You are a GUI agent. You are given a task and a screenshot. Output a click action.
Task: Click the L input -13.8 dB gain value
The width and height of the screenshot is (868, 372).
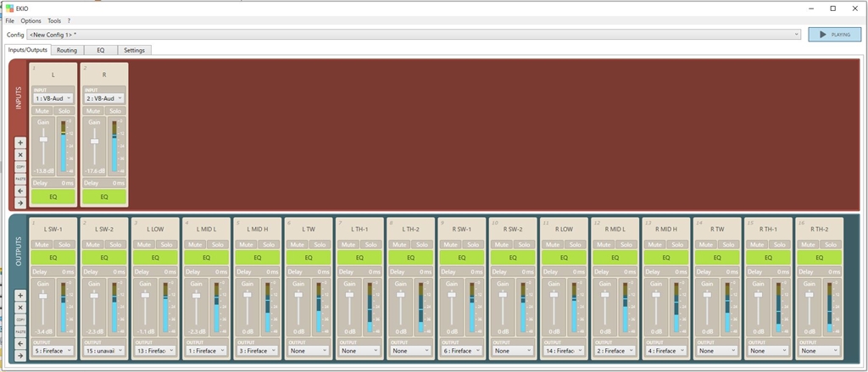[x=43, y=171]
